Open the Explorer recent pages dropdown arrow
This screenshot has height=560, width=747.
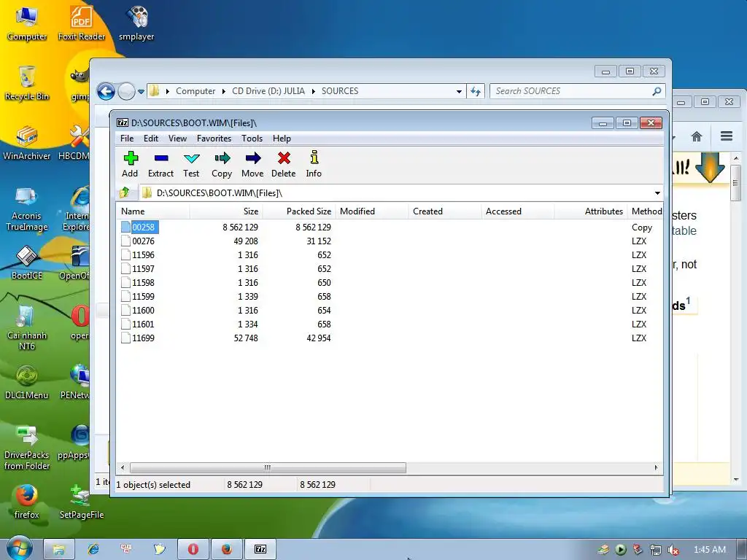(141, 91)
